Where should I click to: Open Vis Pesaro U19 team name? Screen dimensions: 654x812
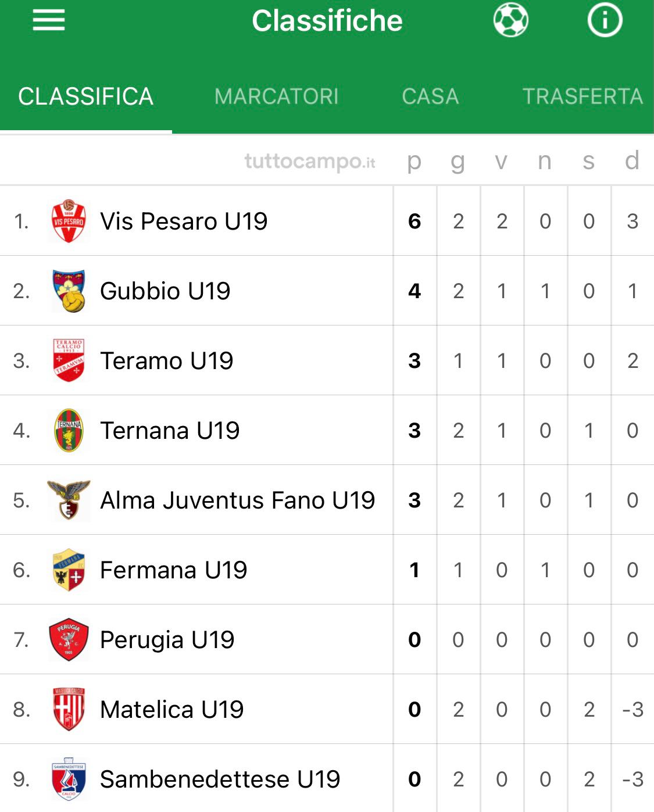[x=184, y=221]
